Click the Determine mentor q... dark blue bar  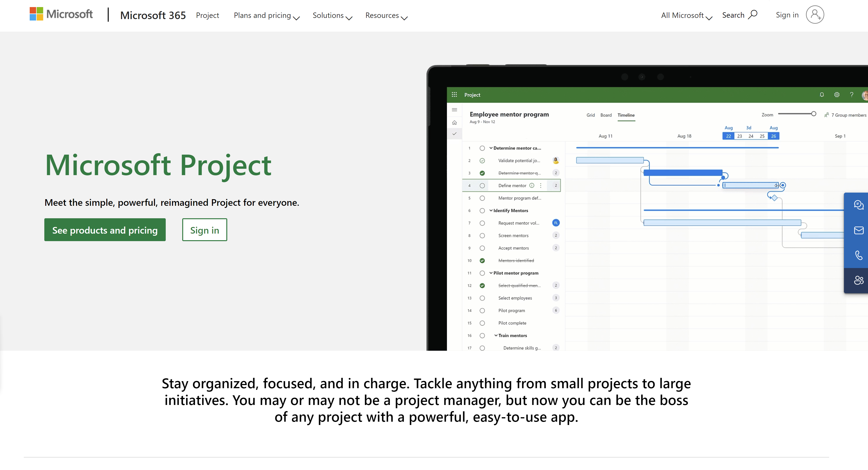(x=683, y=173)
